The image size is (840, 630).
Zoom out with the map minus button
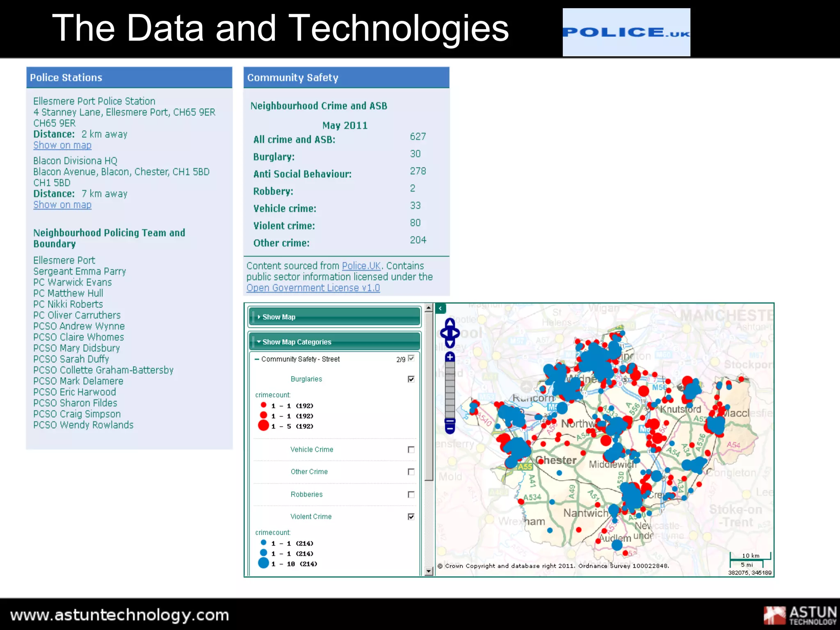450,429
